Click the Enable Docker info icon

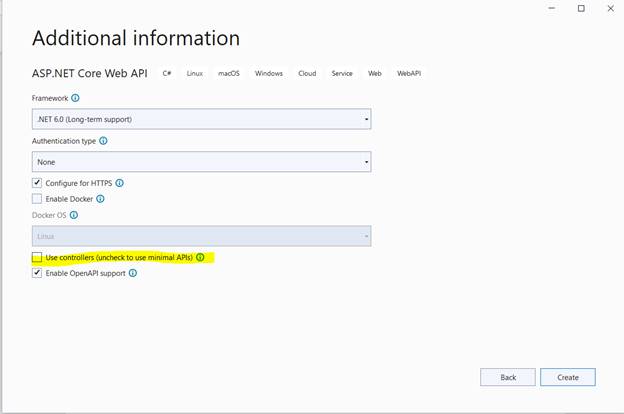click(x=100, y=199)
